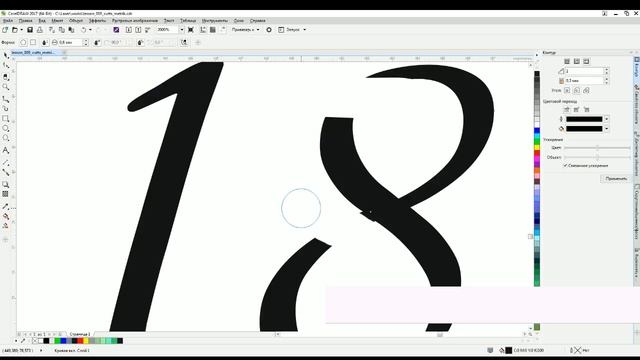This screenshot has width=640, height=360.
Task: Expand the Open file dropdown arrow
Action: coord(21,30)
